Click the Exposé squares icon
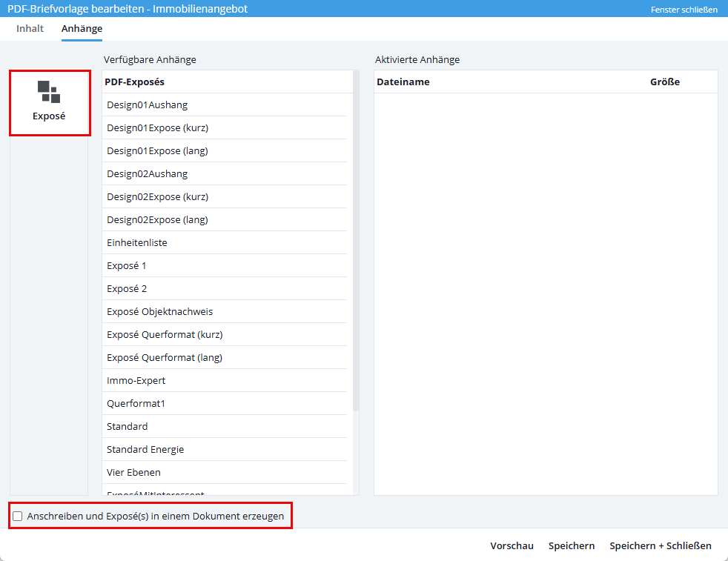 pos(49,92)
